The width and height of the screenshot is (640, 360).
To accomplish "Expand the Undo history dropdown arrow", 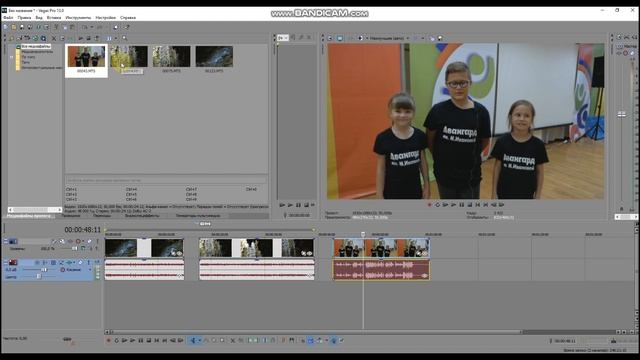I will pyautogui.click(x=91, y=27).
